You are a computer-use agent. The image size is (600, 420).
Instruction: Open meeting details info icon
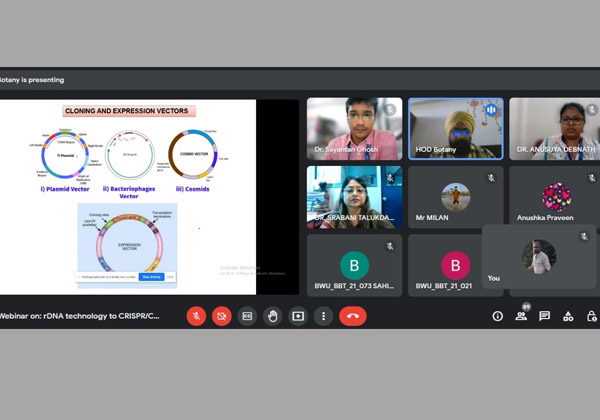click(497, 316)
